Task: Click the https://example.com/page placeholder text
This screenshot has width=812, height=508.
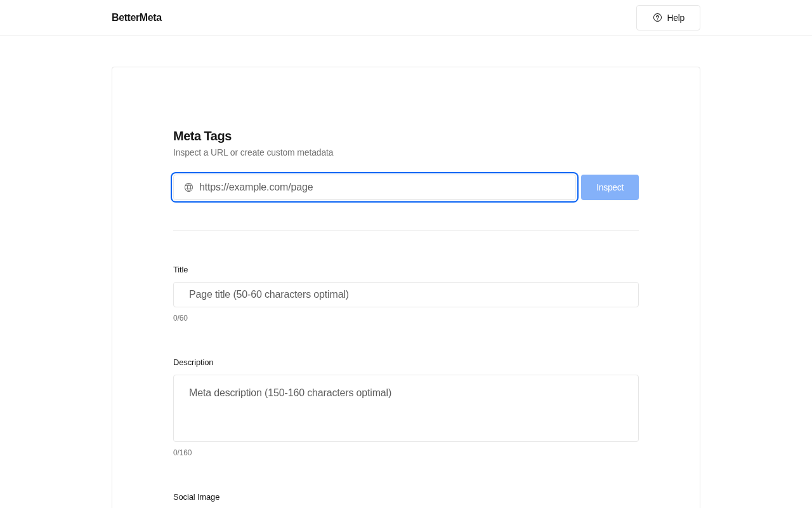Action: pyautogui.click(x=256, y=187)
